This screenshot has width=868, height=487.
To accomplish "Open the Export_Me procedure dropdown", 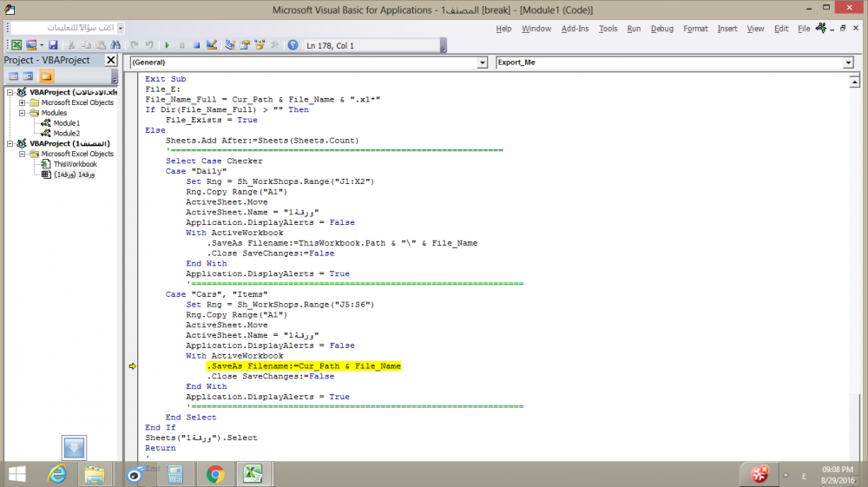I will 848,63.
